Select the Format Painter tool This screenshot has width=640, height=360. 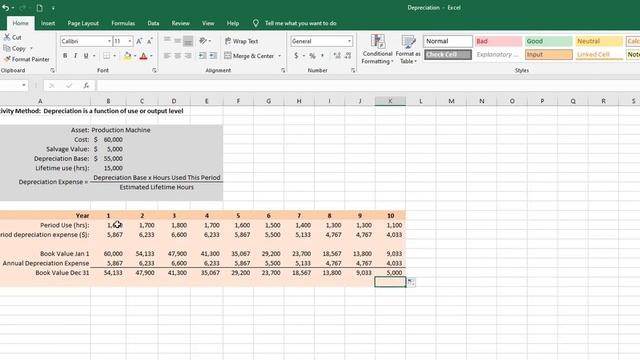pos(27,59)
